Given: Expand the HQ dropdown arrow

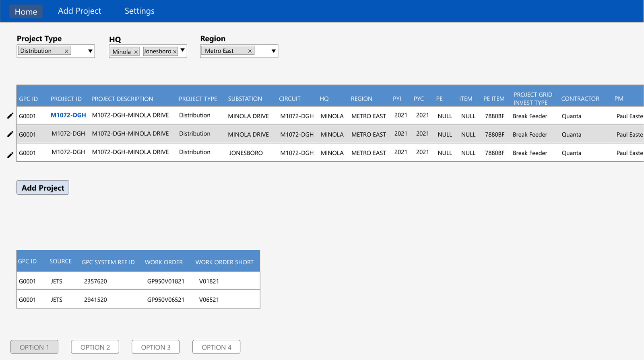Looking at the screenshot, I should tap(182, 50).
